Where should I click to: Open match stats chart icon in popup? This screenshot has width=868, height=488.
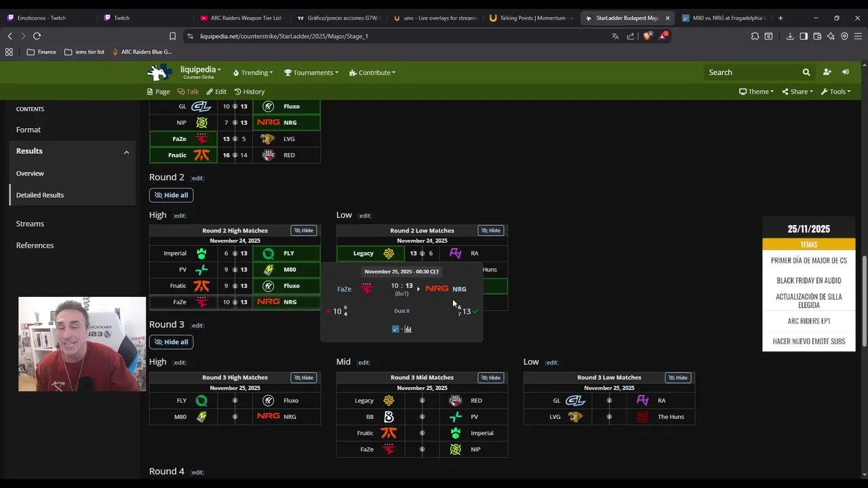408,329
